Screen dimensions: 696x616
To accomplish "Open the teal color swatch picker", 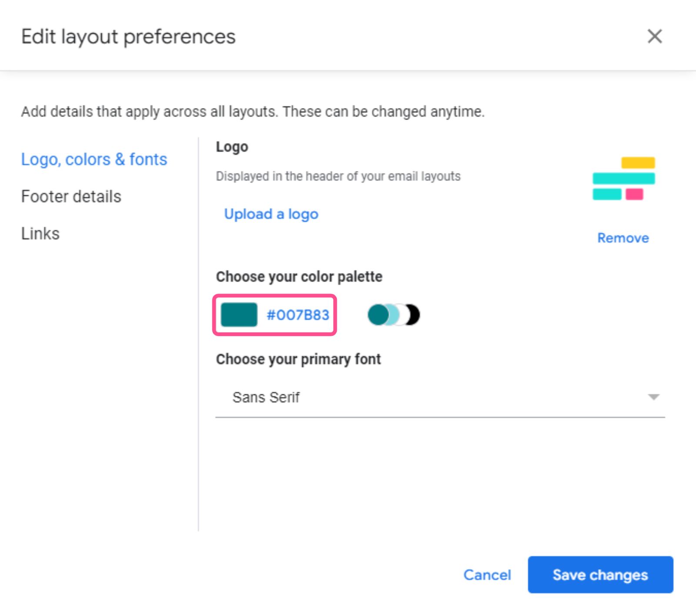I will (238, 315).
